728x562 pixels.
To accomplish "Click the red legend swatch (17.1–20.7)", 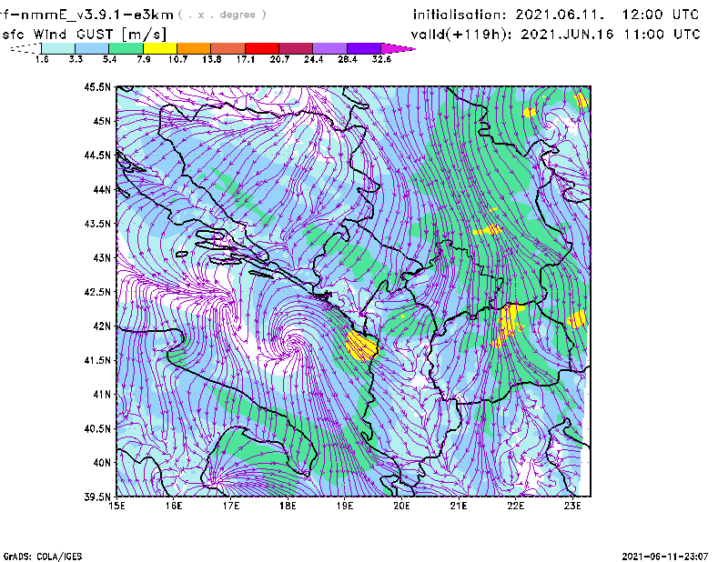I will click(262, 48).
